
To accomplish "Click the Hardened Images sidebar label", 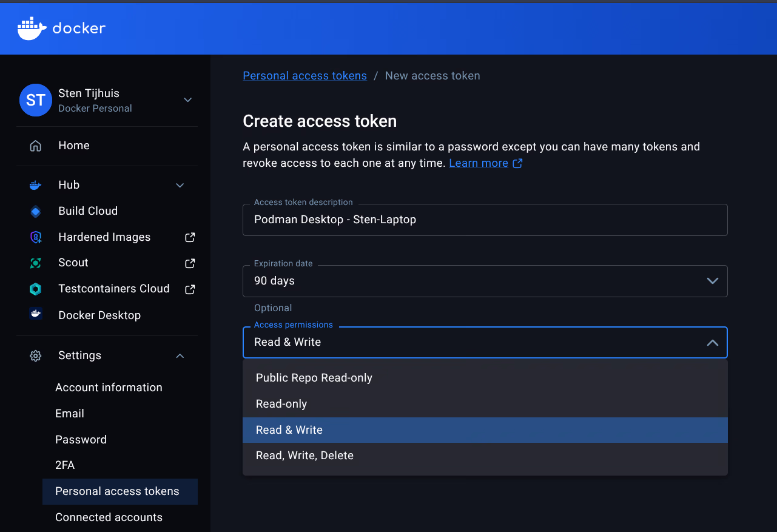I will (x=104, y=237).
